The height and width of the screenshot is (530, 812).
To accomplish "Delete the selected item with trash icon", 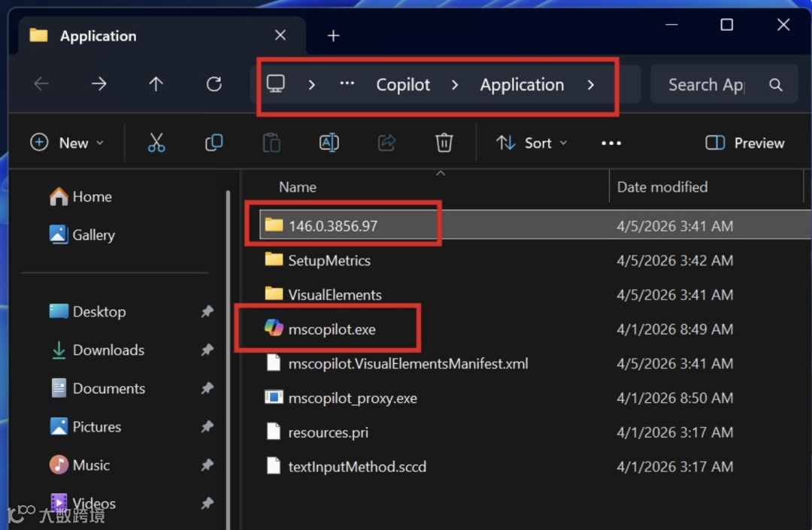I will (444, 143).
